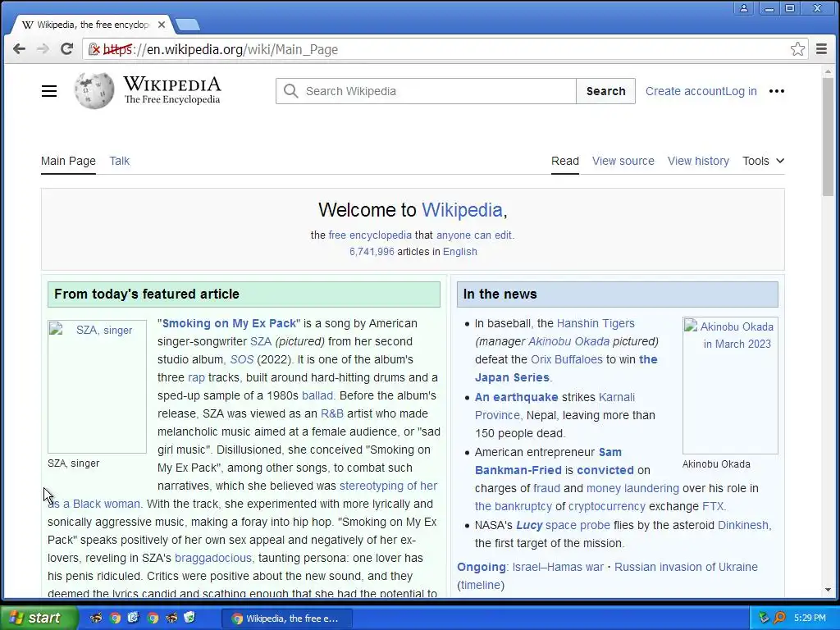Open the 'An earthquake' news link
This screenshot has height=630, width=840.
517,398
